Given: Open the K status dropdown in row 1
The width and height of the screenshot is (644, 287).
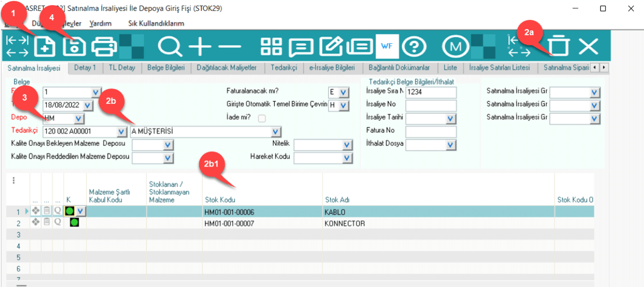Looking at the screenshot, I should [x=80, y=211].
